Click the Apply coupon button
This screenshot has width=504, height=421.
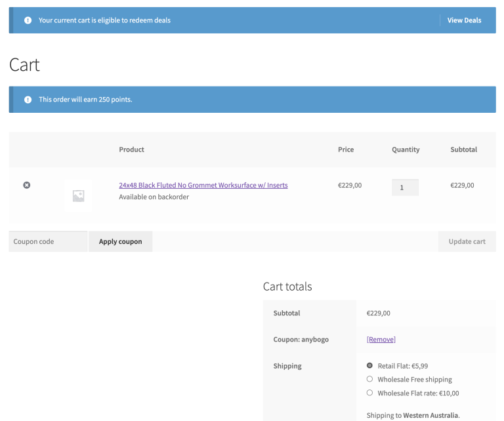(121, 241)
